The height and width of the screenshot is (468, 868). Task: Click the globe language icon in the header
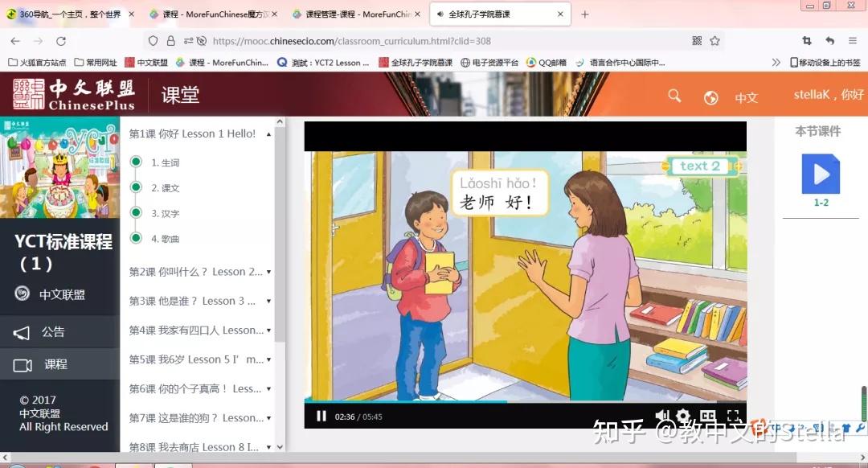pos(710,95)
